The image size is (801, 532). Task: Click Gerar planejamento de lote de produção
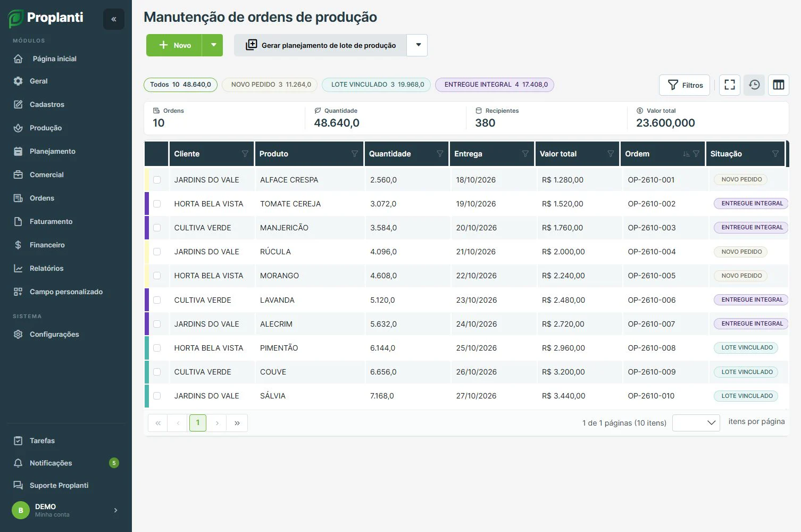(320, 45)
